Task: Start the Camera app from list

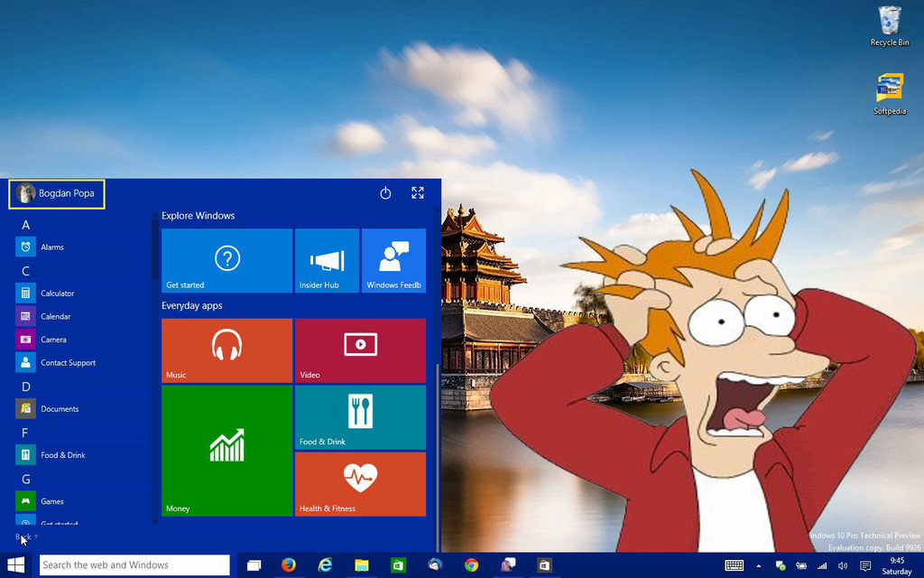Action: 82,340
